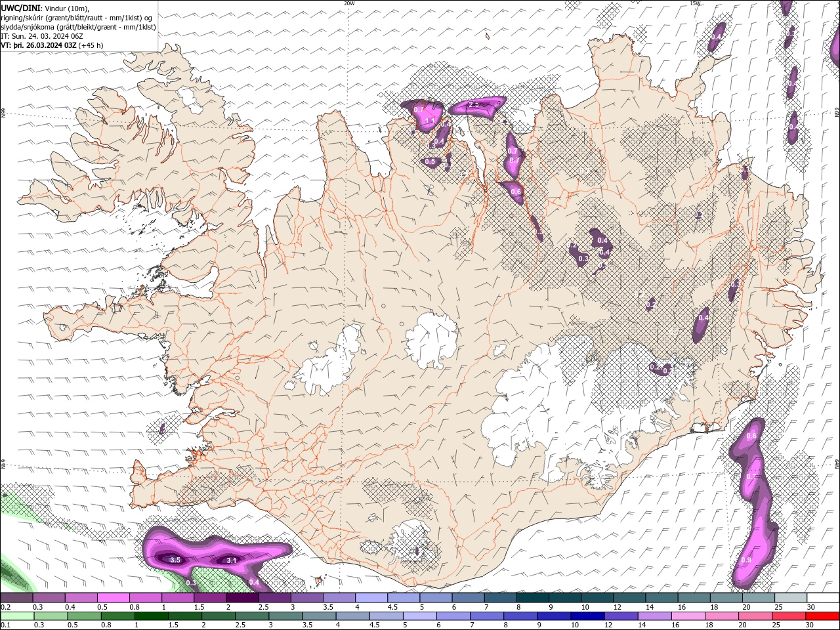
Task: Click the 'slydda/snjókoma' legend description line
Action: tap(79, 27)
